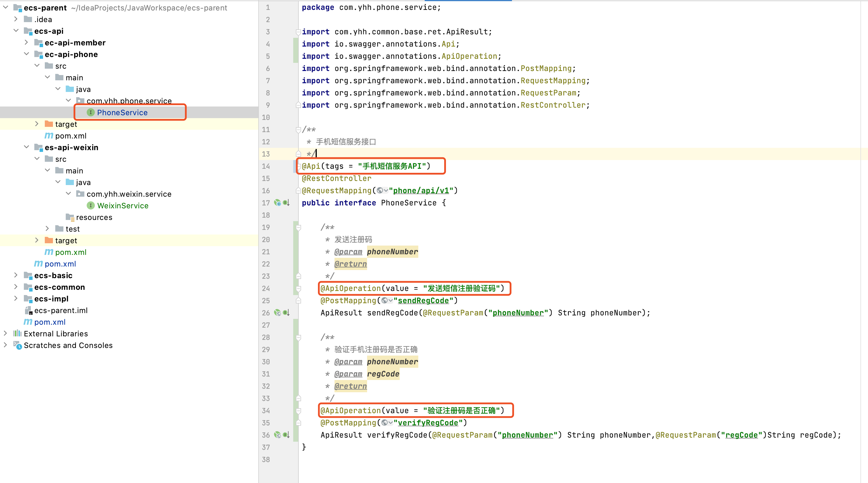
Task: Collapse the es-api-weixin module node
Action: click(26, 147)
